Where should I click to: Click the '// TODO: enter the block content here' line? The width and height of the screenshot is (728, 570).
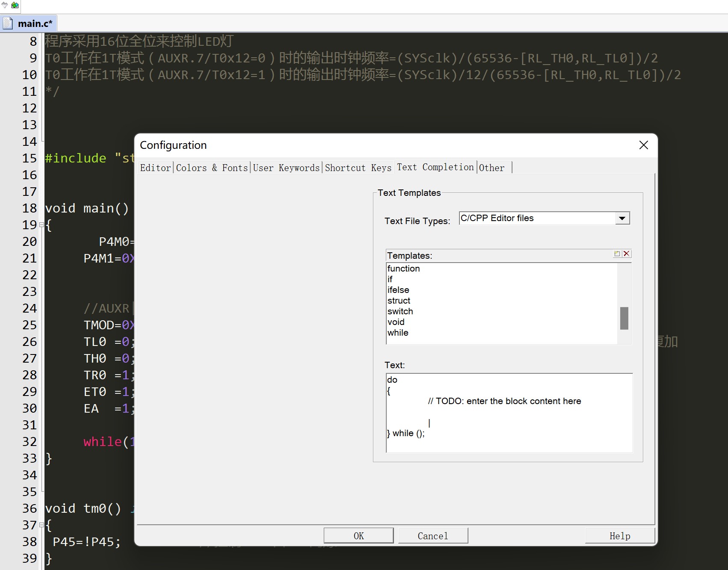(504, 401)
